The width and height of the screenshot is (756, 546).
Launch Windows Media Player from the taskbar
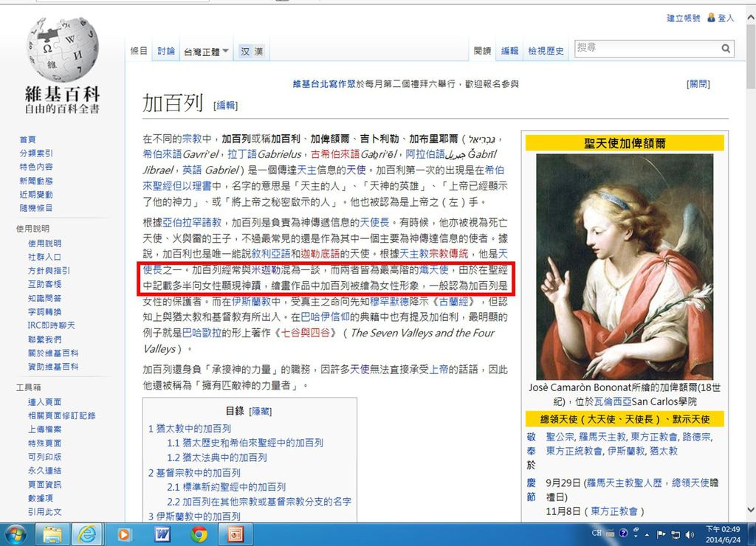124,534
